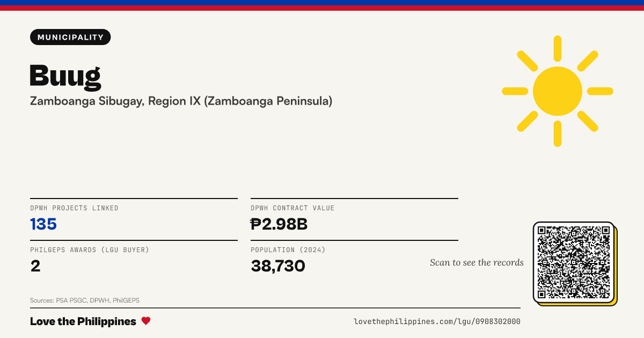Click the Scan to see the records text
The width and height of the screenshot is (644, 338).
point(477,262)
